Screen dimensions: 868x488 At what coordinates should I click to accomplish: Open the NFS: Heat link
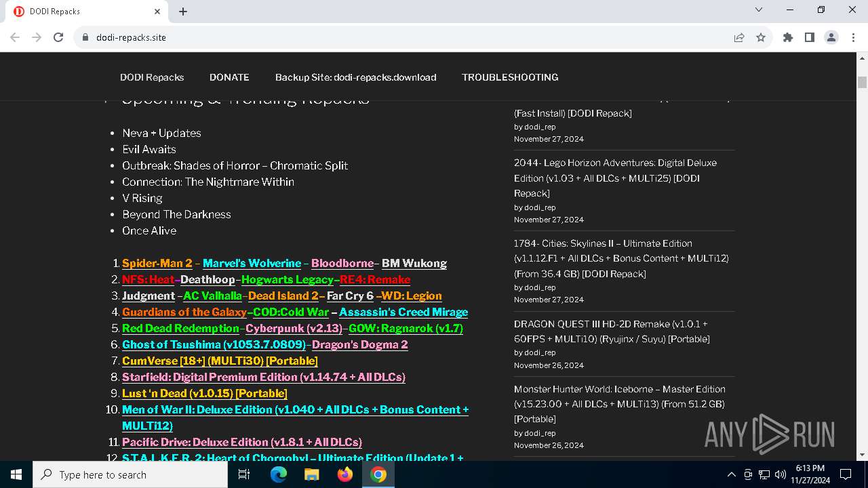(148, 279)
